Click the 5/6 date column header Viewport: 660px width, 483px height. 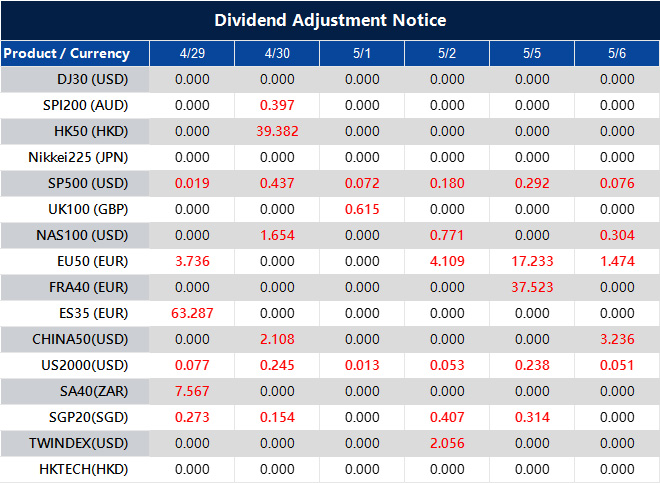click(616, 53)
